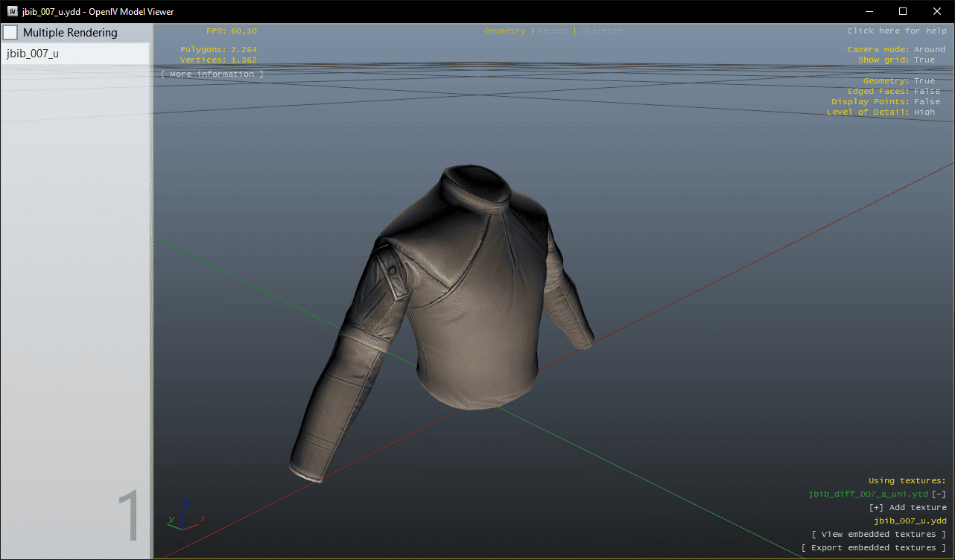
Task: Toggle the Edged Faces option
Action: pyautogui.click(x=927, y=92)
